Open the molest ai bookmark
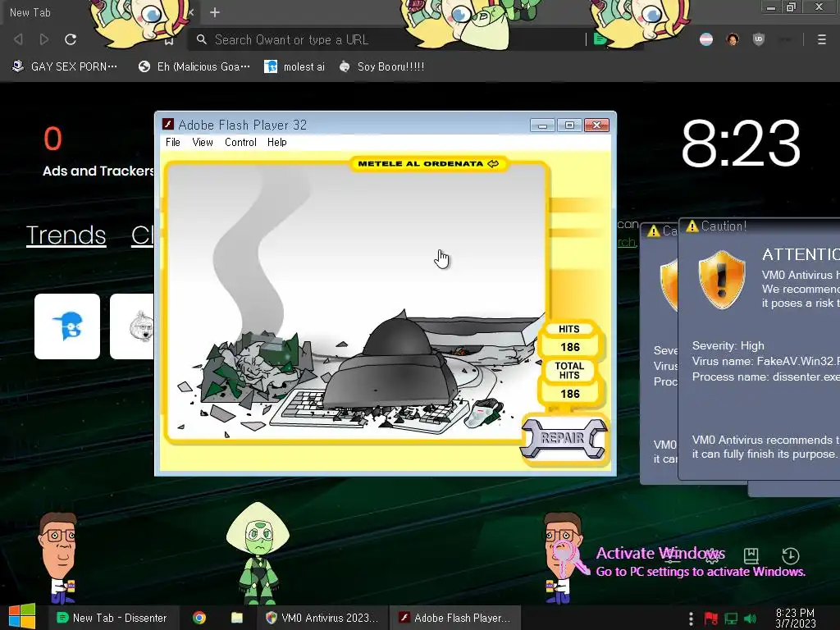Viewport: 840px width, 630px height. point(294,67)
